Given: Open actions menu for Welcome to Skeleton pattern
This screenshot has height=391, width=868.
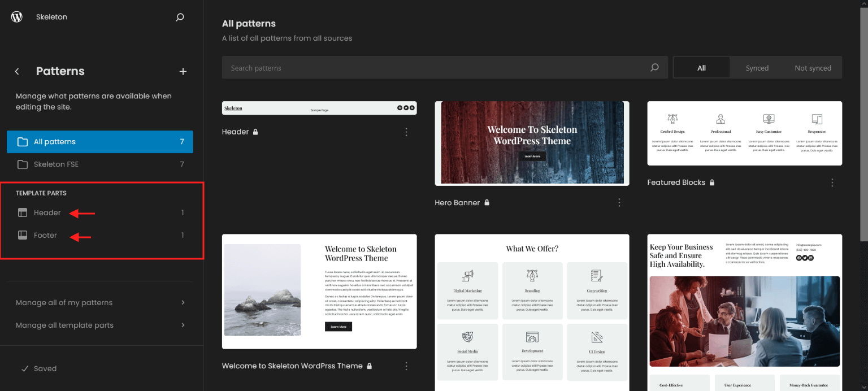Looking at the screenshot, I should [406, 366].
